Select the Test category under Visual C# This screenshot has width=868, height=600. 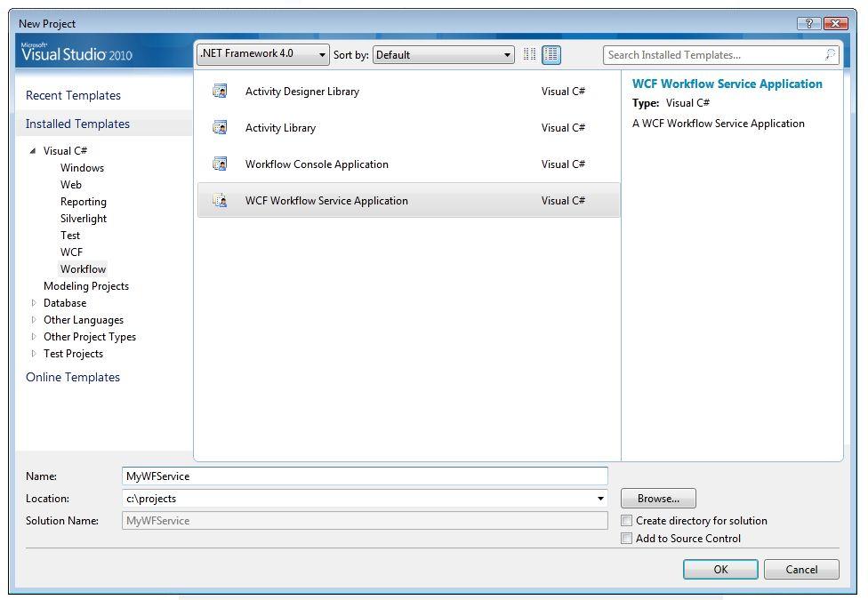point(70,236)
